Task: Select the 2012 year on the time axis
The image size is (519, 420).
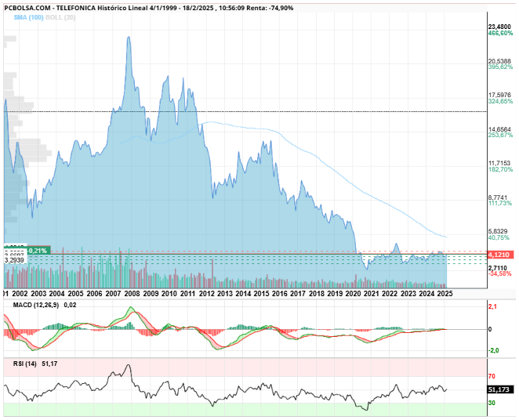Action: [x=206, y=294]
